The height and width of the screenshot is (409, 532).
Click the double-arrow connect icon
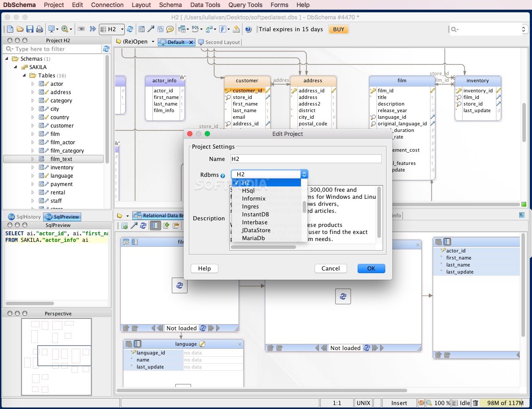tap(93, 29)
